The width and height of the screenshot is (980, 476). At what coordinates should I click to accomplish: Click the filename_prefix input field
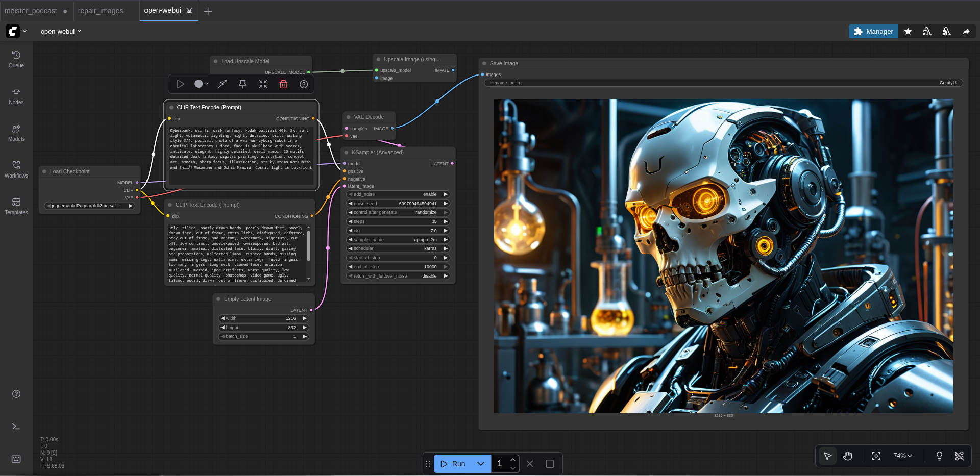(723, 83)
